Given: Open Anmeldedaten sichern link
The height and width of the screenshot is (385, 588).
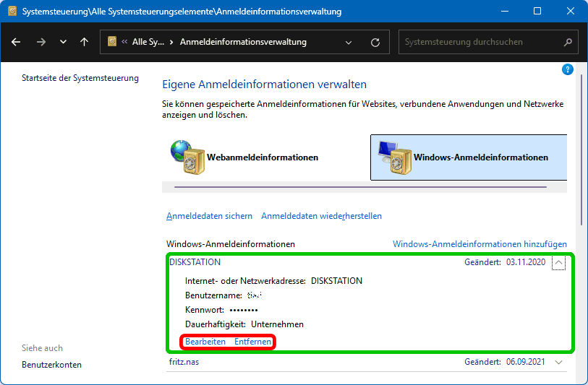Looking at the screenshot, I should pyautogui.click(x=209, y=216).
